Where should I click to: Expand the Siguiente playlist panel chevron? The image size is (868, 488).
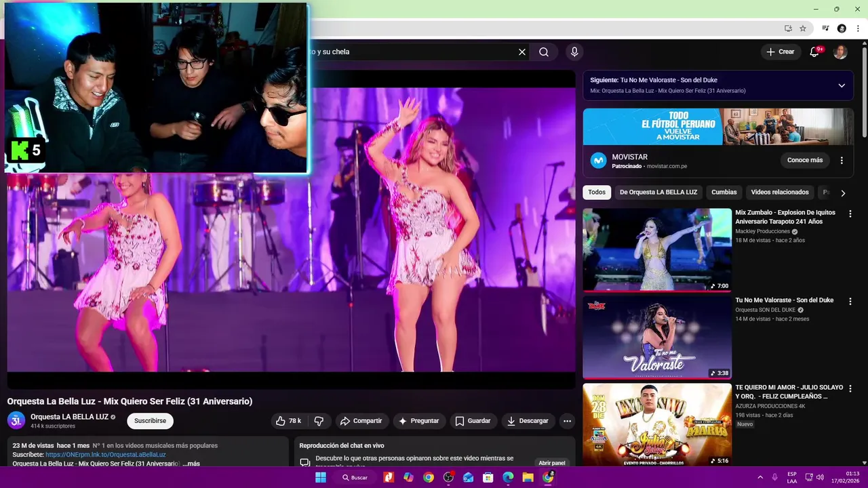(x=842, y=85)
